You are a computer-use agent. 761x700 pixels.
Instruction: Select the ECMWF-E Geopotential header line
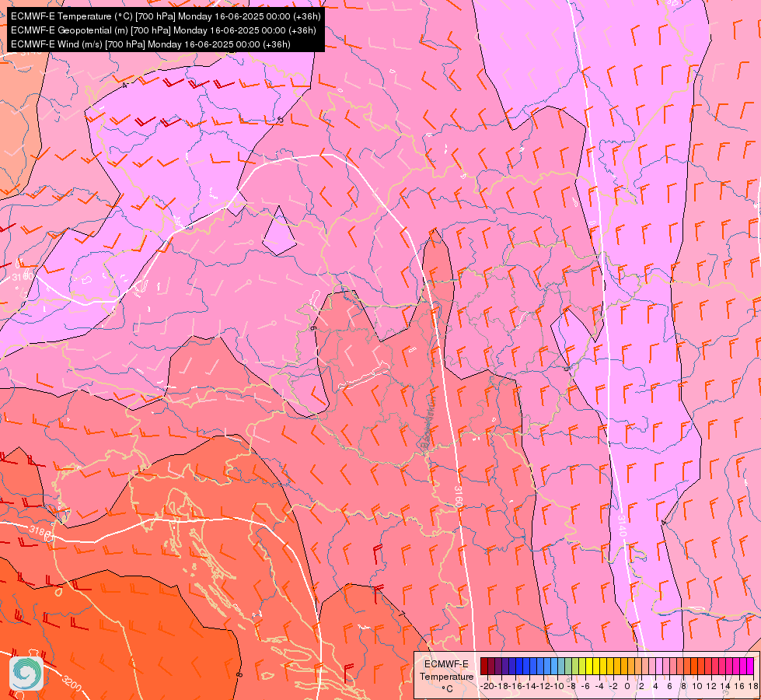(163, 30)
